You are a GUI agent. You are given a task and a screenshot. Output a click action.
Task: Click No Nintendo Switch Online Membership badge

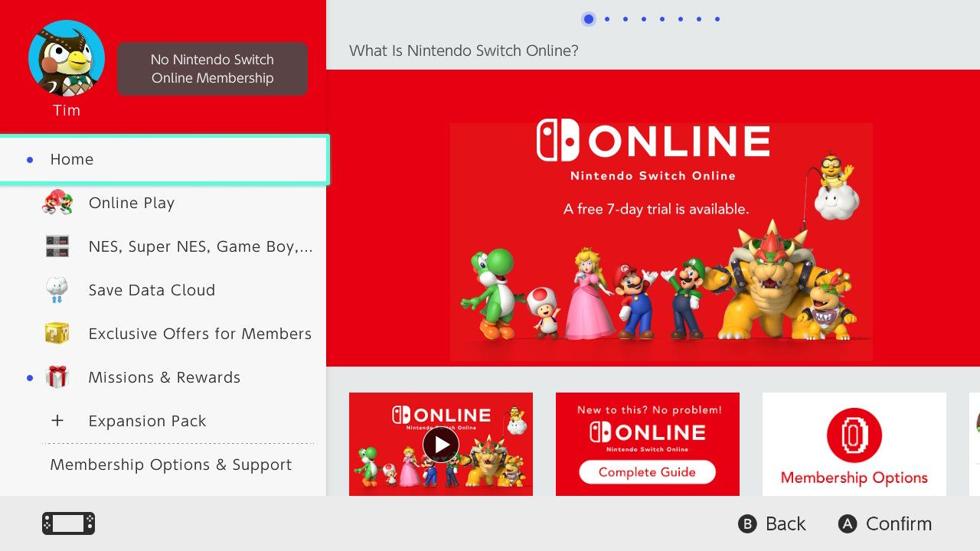(x=212, y=69)
